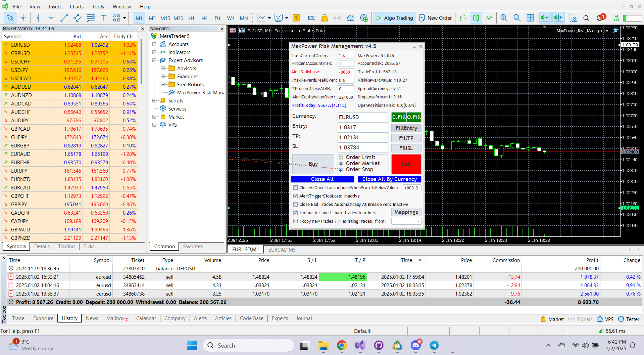Image resolution: width=644 pixels, height=355 pixels.
Task: Select the cursor arrow tool
Action: pos(10,18)
